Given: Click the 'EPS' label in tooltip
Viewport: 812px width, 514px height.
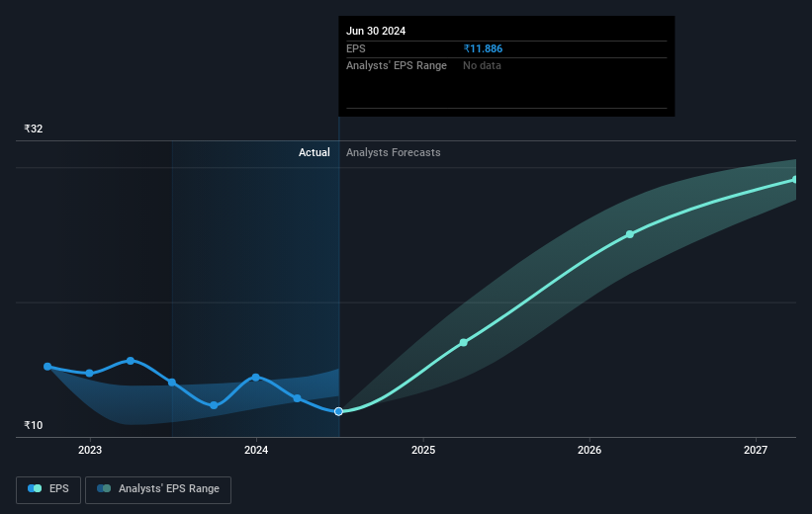Looking at the screenshot, I should (x=356, y=48).
